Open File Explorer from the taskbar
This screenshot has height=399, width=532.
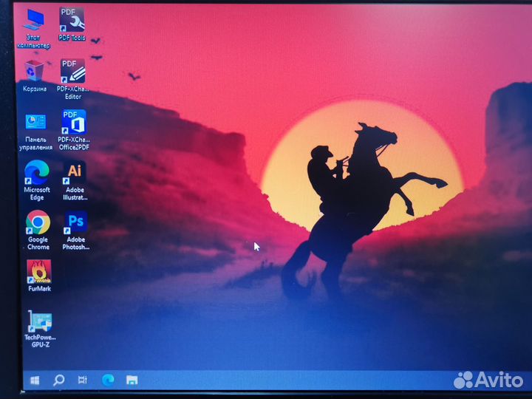[132, 380]
